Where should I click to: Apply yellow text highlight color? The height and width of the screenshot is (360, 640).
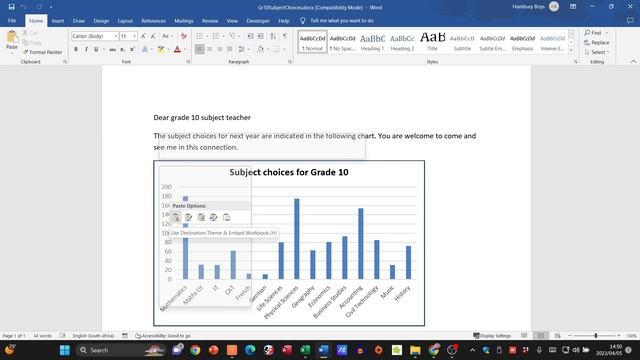click(161, 49)
